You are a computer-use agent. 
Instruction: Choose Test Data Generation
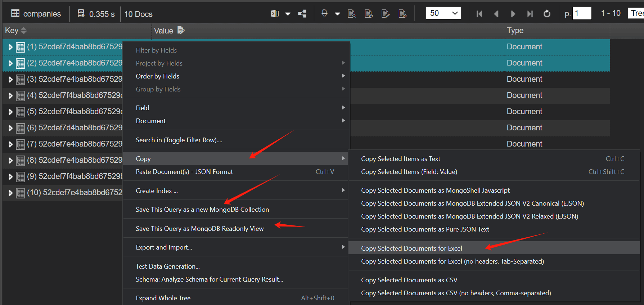click(x=236, y=266)
